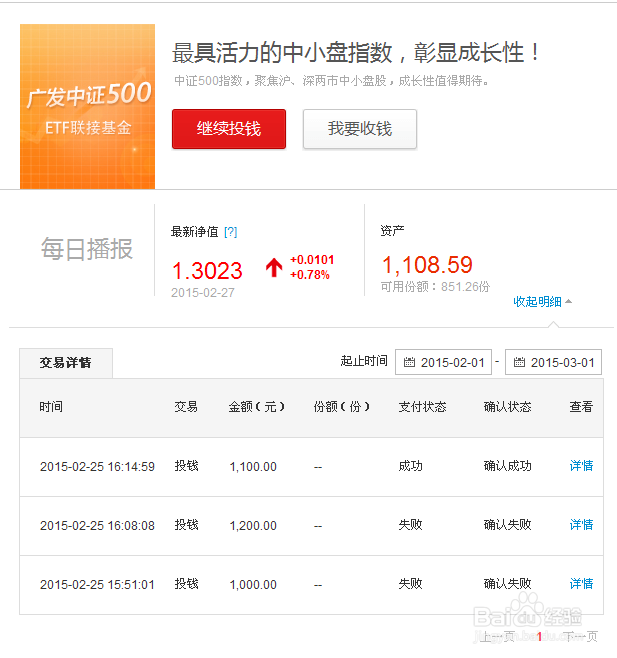
Task: Click the +0.78% change text
Action: tap(310, 275)
